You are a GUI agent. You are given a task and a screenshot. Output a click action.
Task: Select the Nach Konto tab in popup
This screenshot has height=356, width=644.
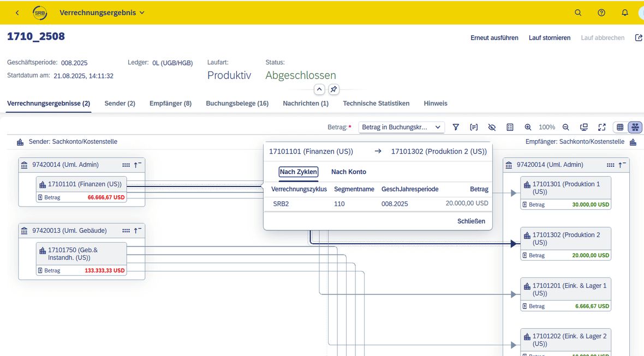349,172
